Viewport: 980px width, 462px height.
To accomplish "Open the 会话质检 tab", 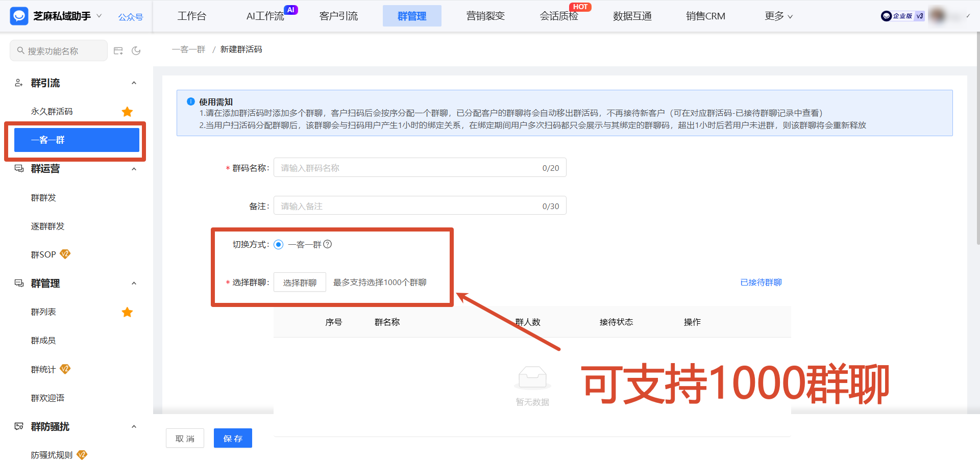I will [x=559, y=16].
